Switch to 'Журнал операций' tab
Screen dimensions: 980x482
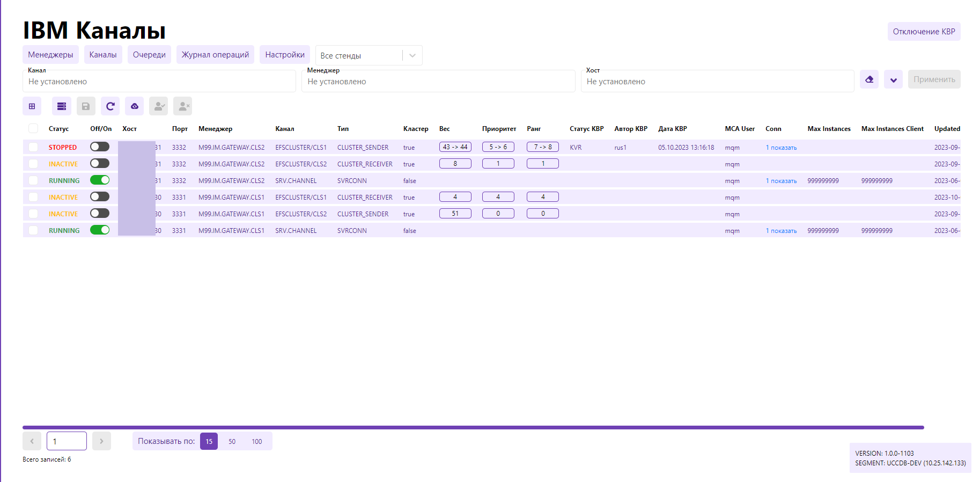215,55
